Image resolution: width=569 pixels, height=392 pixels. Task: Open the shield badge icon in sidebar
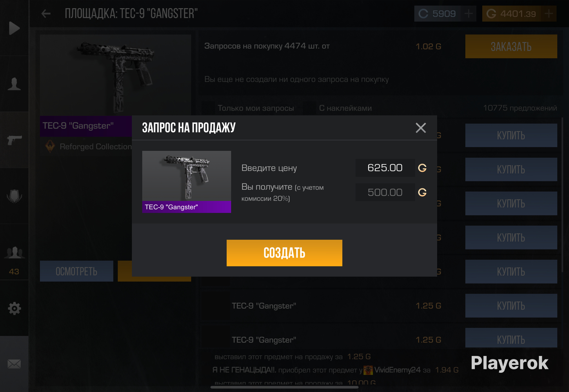tap(14, 196)
